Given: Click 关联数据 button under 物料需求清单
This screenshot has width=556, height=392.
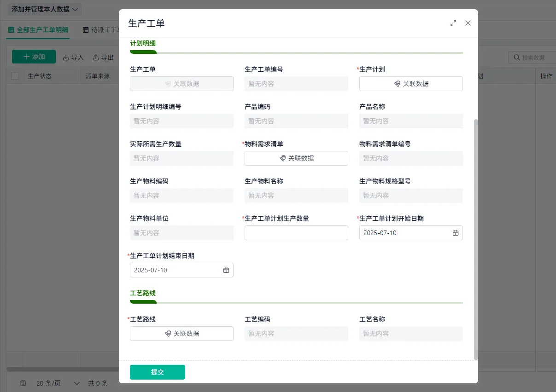Looking at the screenshot, I should [x=296, y=158].
